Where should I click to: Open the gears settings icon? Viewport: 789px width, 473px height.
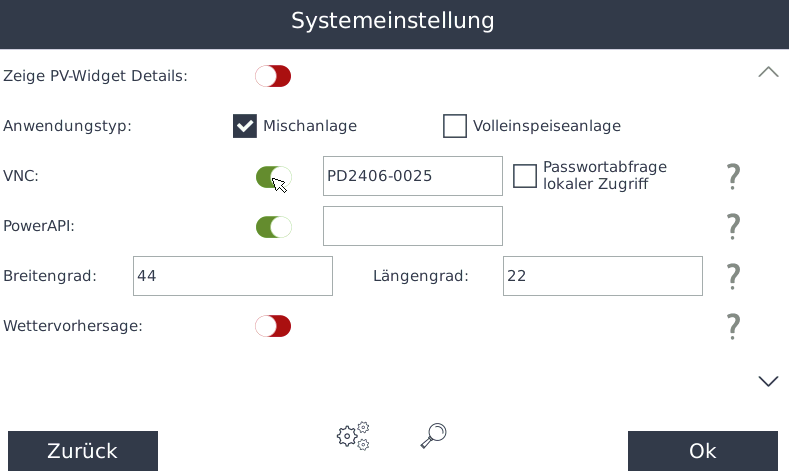[x=353, y=435]
